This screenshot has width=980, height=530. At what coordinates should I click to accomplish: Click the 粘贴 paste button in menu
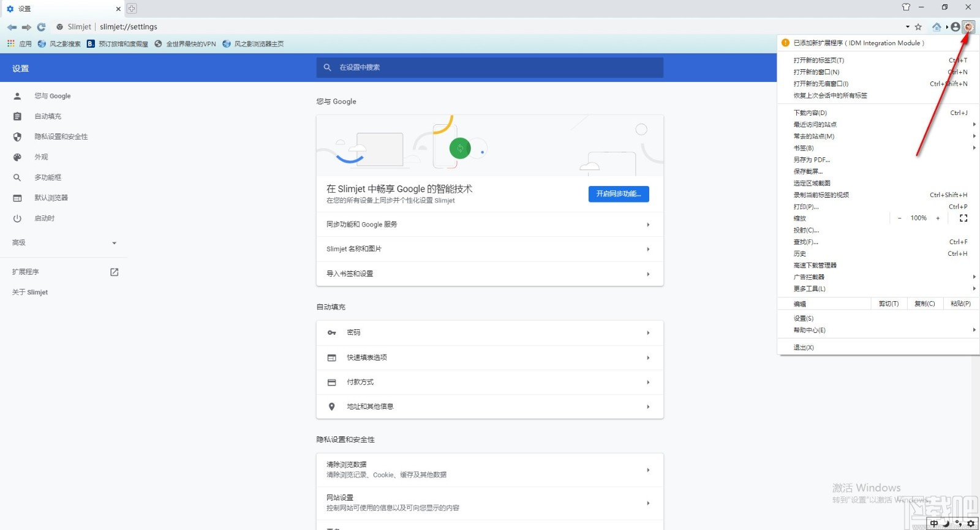coord(960,304)
